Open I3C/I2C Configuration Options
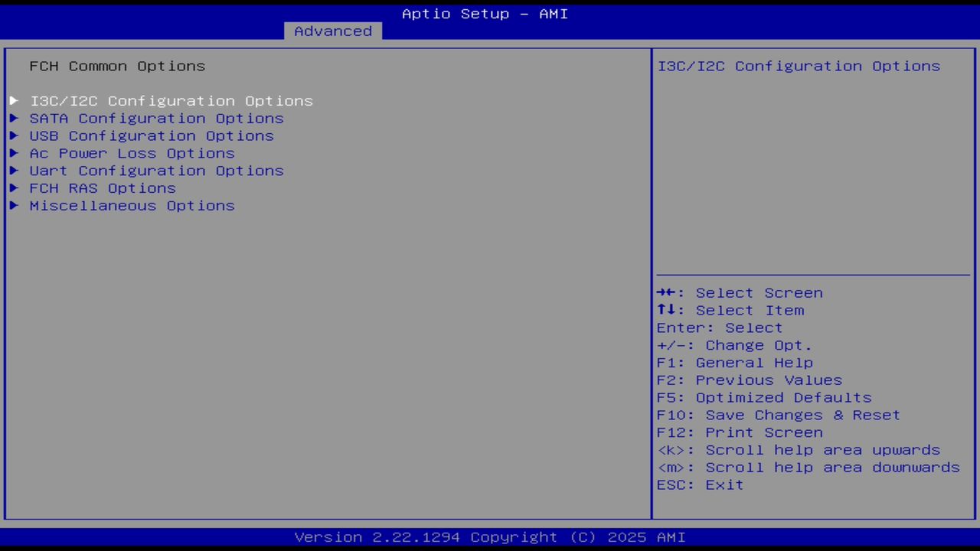980x551 pixels. pyautogui.click(x=171, y=100)
